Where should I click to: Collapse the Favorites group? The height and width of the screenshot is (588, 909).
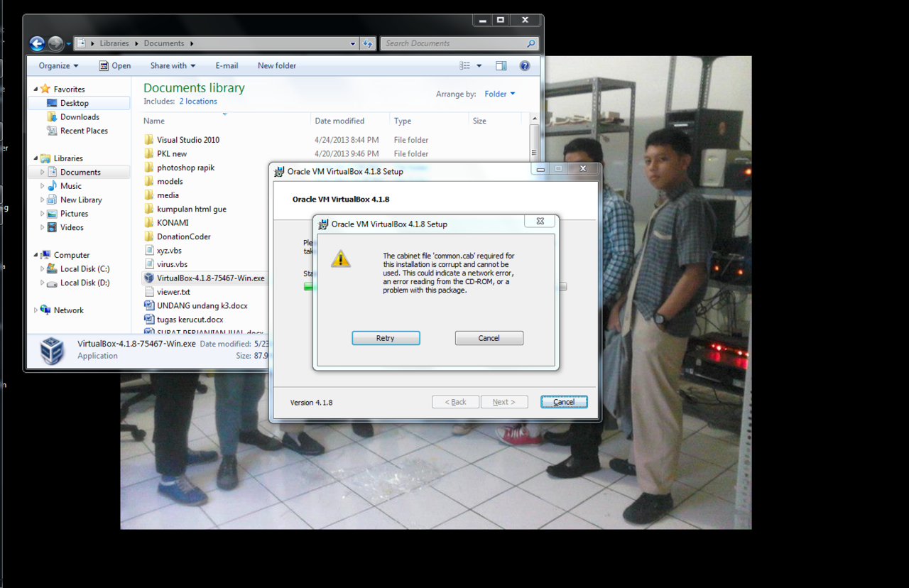36,89
